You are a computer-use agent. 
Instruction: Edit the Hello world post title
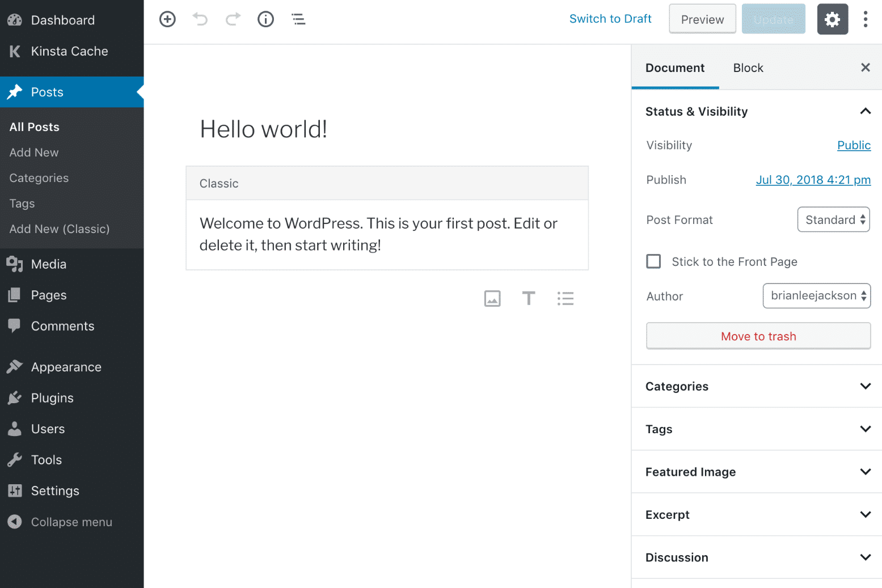pos(263,129)
